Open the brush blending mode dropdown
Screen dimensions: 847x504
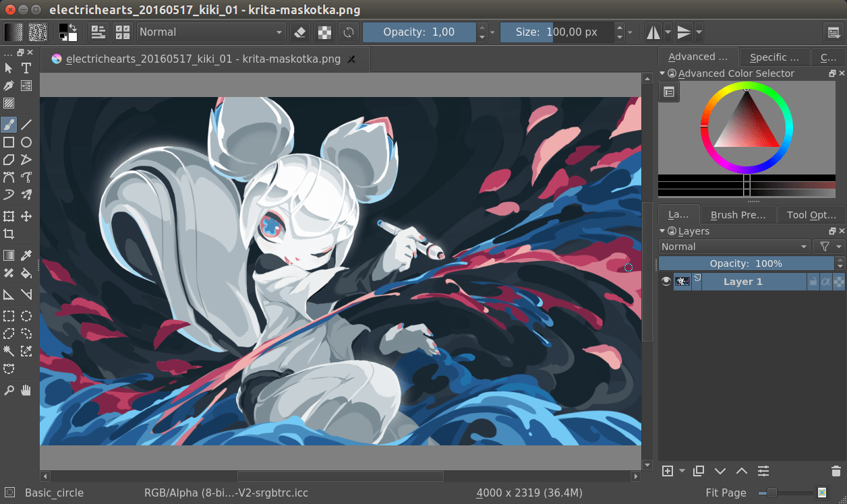[x=209, y=32]
